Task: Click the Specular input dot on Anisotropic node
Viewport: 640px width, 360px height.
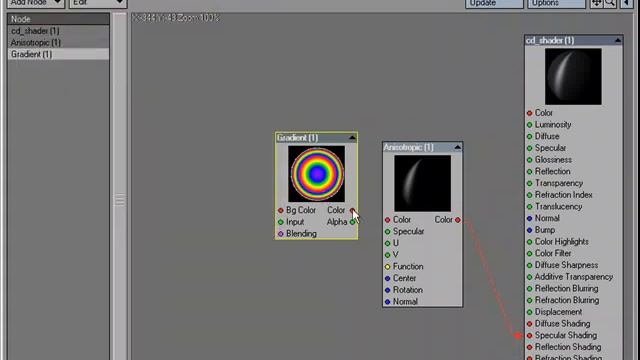Action: (x=387, y=232)
